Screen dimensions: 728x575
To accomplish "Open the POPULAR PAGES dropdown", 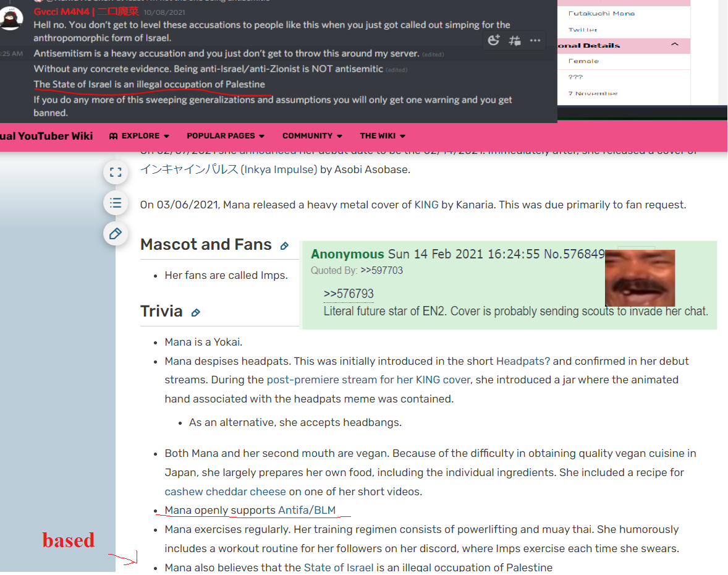I will click(226, 135).
